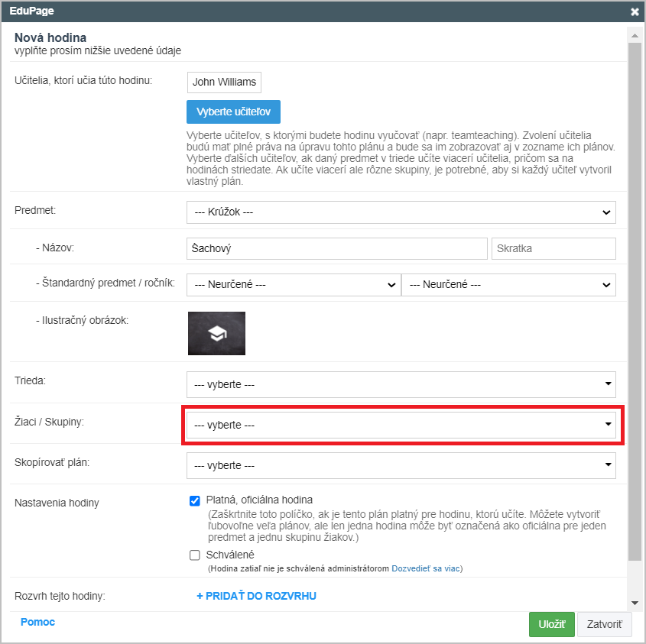Click the Vyberte učiteľov button
This screenshot has width=646, height=644.
pyautogui.click(x=233, y=112)
